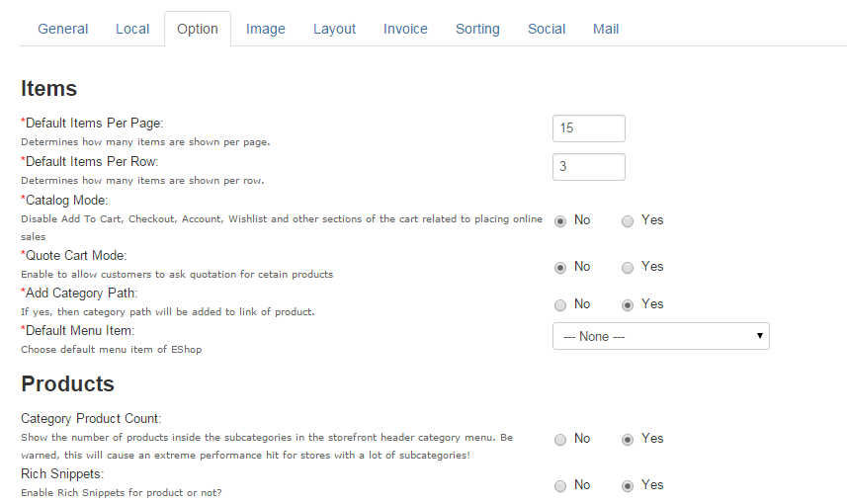Viewport: 847px width, 504px height.
Task: Set Rich Snippets to No
Action: tap(560, 486)
